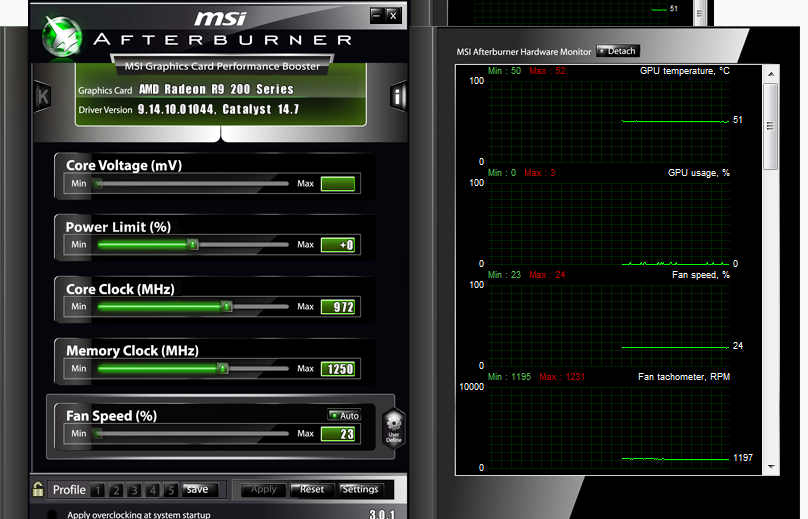The height and width of the screenshot is (519, 808).
Task: Click hardware monitor scrollbar down arrow
Action: click(771, 466)
